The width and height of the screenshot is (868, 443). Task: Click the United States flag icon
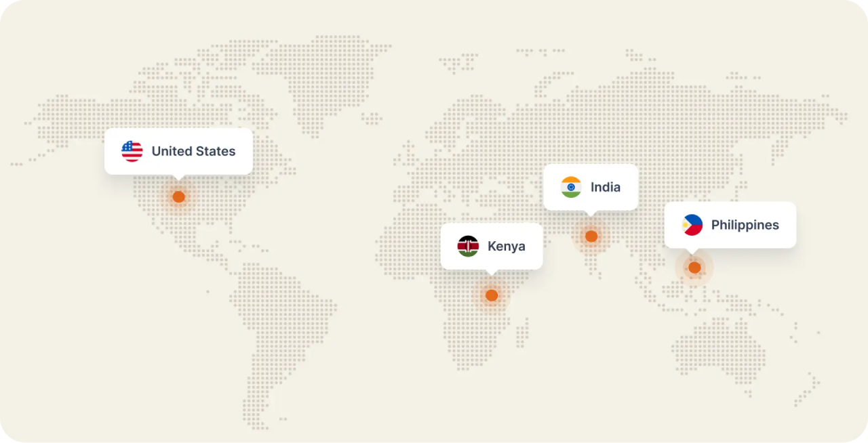[x=132, y=151]
